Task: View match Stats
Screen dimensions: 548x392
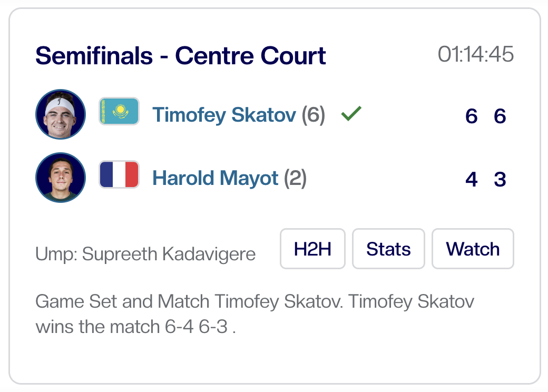Action: point(388,249)
